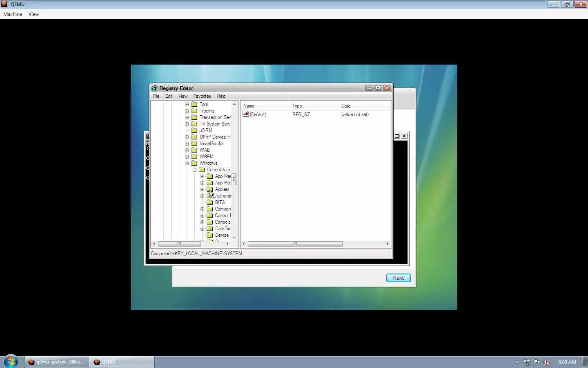Expand the TV System Services key
Image resolution: width=588 pixels, height=368 pixels.
(x=187, y=124)
